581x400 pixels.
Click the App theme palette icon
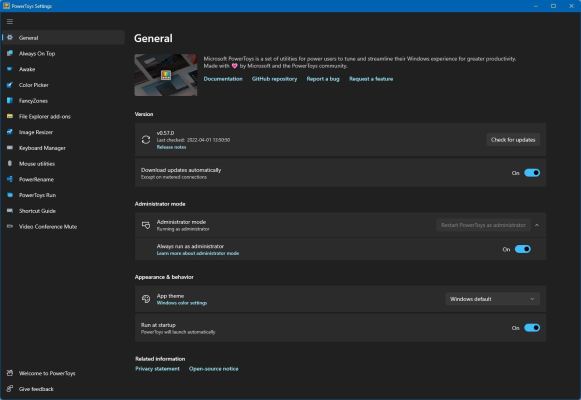(x=146, y=299)
